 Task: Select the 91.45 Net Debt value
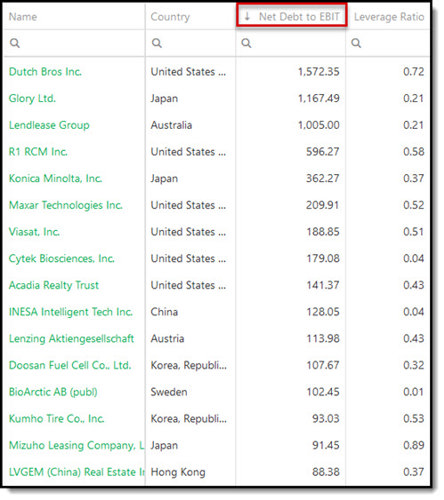tap(326, 445)
